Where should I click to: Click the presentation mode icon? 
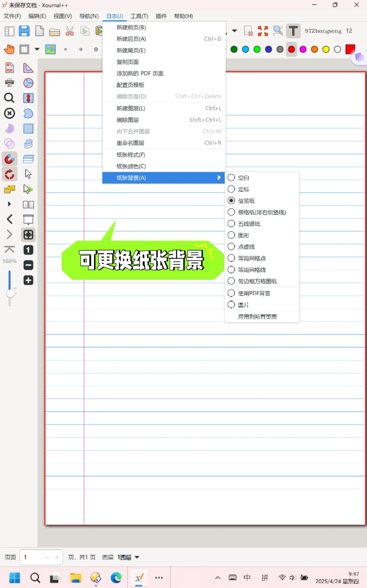click(28, 220)
